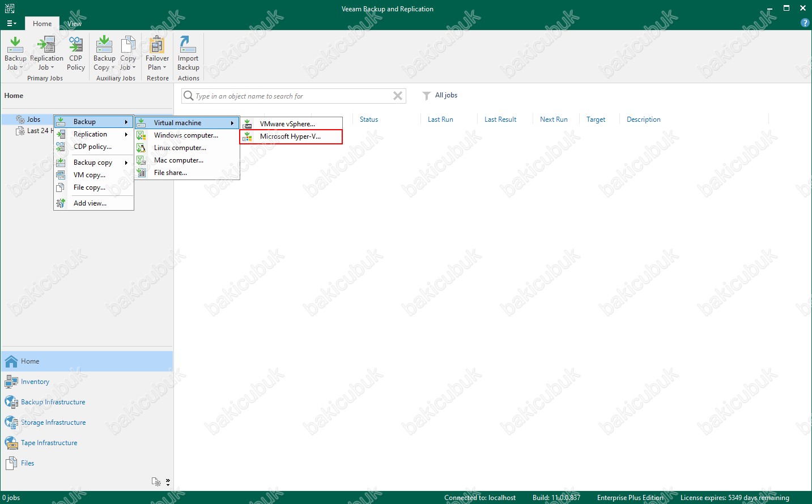This screenshot has height=504, width=812.
Task: Select the Jobs tree node
Action: 33,119
